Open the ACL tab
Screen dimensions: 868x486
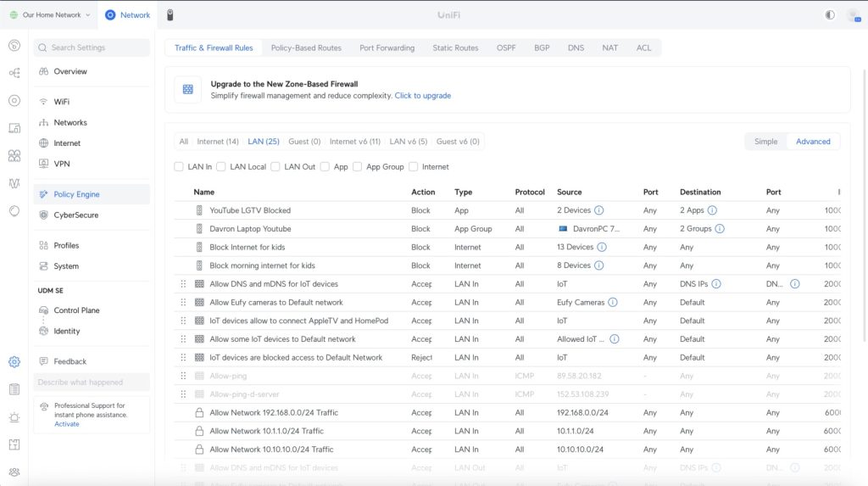click(643, 48)
